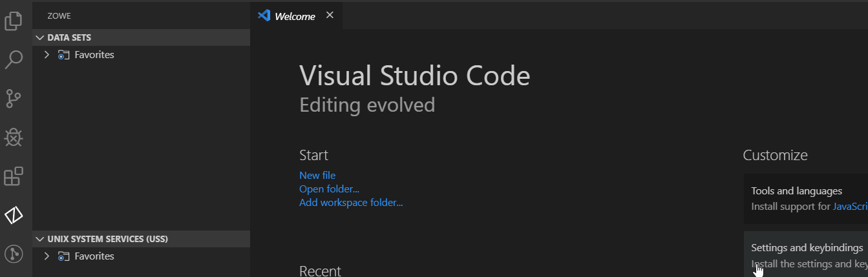Open Tools and languages customize option
Screen dimensions: 868x277
click(x=805, y=199)
